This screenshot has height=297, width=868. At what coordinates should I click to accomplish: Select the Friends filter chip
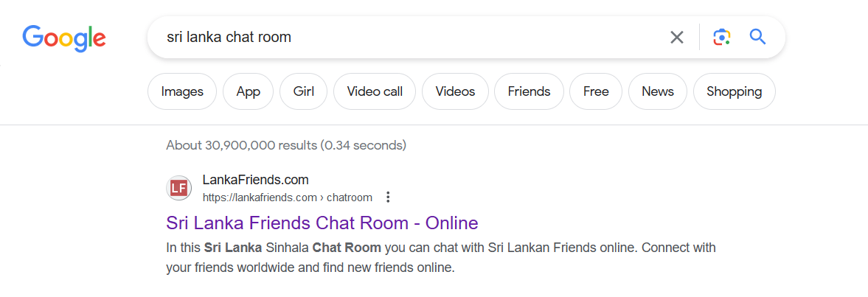[x=529, y=91]
